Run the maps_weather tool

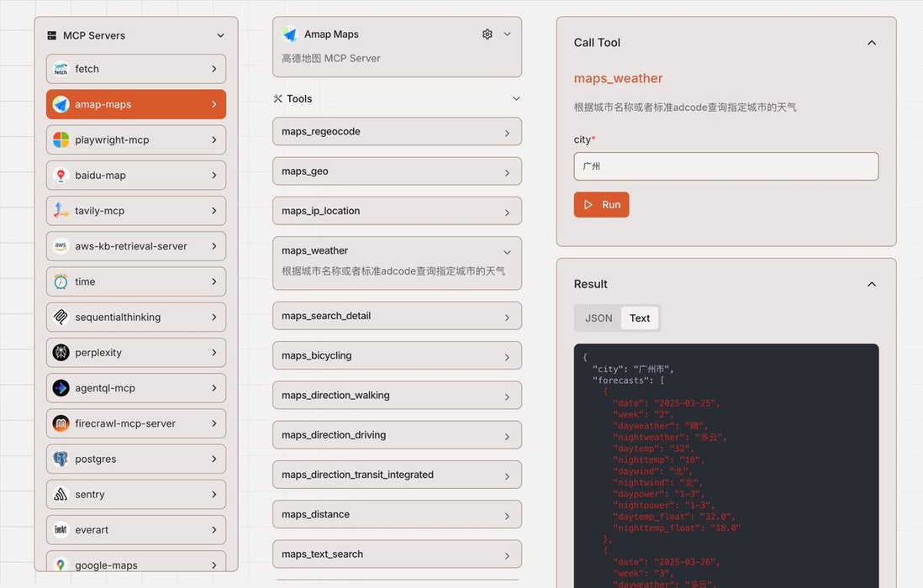point(601,205)
